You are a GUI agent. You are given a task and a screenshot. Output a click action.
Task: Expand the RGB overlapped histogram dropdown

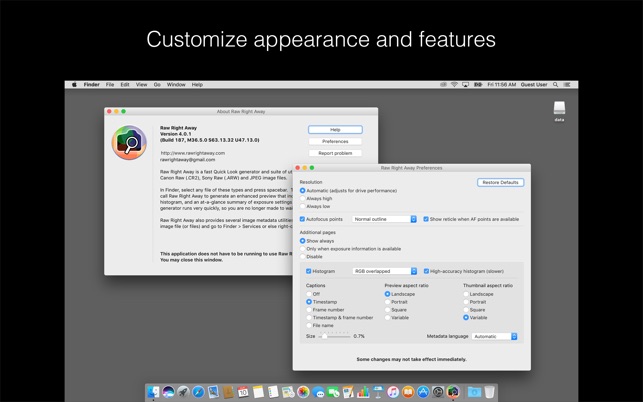385,271
